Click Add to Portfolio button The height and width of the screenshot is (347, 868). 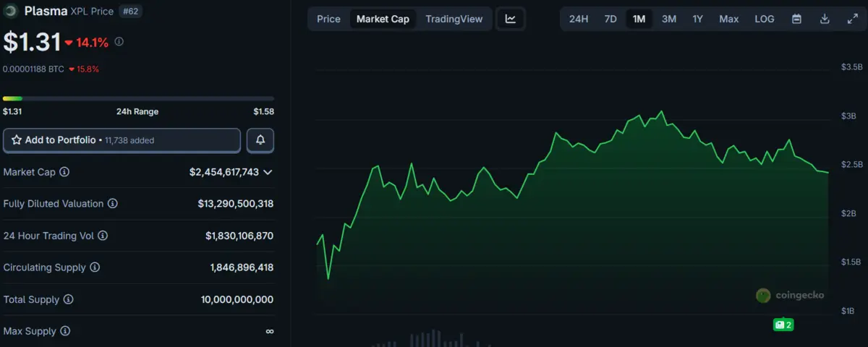(x=122, y=140)
